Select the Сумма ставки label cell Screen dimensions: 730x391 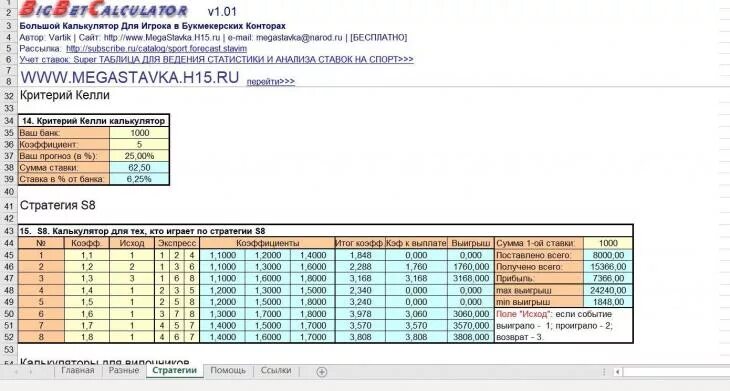point(64,168)
